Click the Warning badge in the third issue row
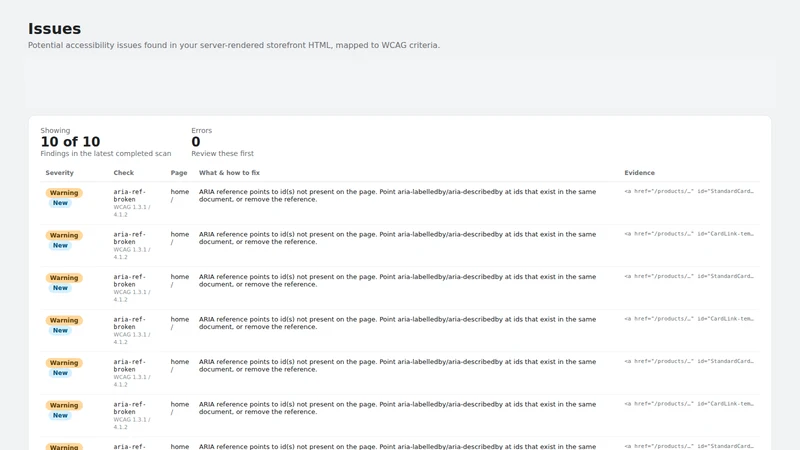 (x=64, y=278)
